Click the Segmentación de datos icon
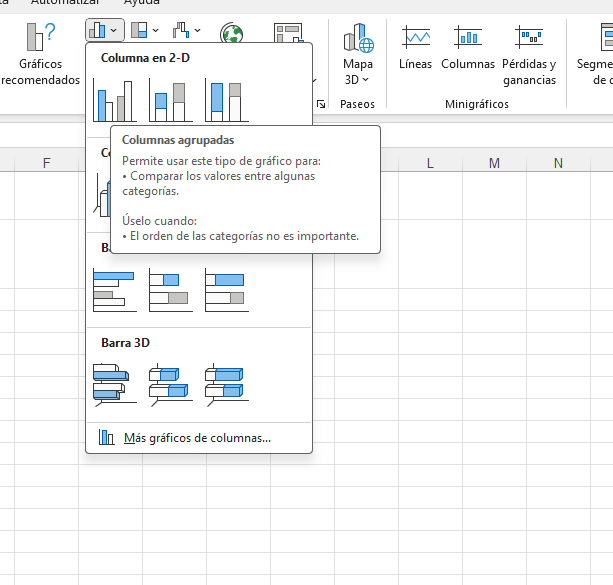The height and width of the screenshot is (585, 613). point(606,38)
